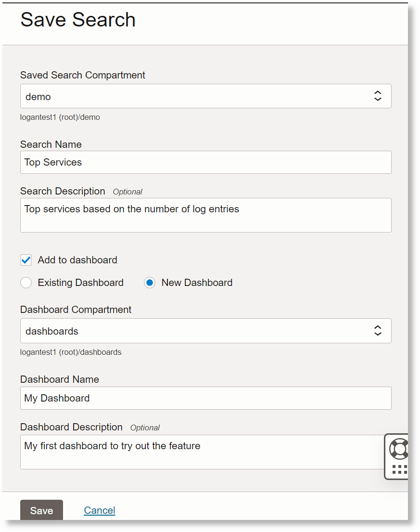This screenshot has width=420, height=532.
Task: Click the logantest1 (root)/demo path text
Action: 60,117
